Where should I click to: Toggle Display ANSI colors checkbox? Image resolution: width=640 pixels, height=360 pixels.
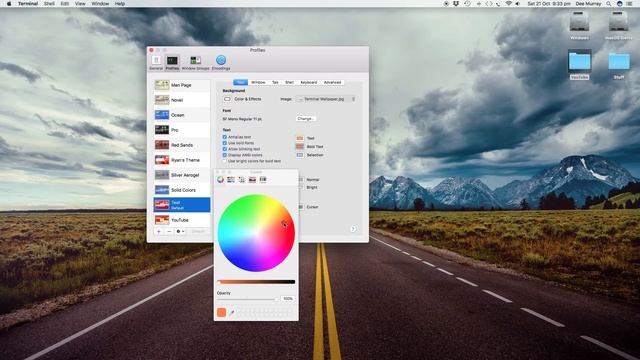tap(224, 155)
